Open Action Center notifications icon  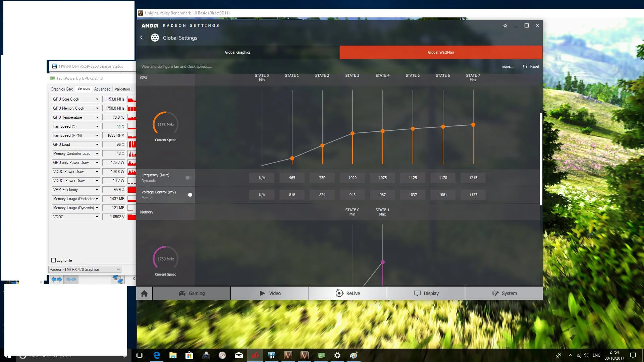633,355
